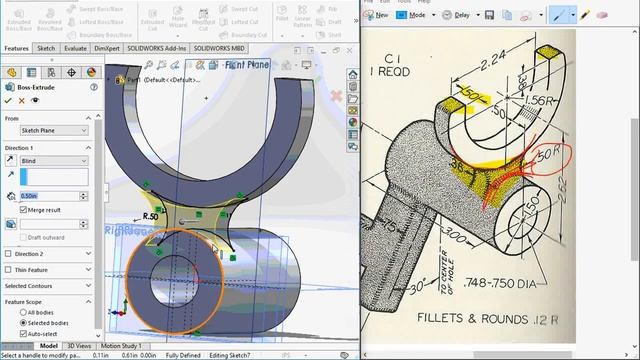This screenshot has height=360, width=640.
Task: Open the Blind end condition dropdown
Action: [x=54, y=161]
